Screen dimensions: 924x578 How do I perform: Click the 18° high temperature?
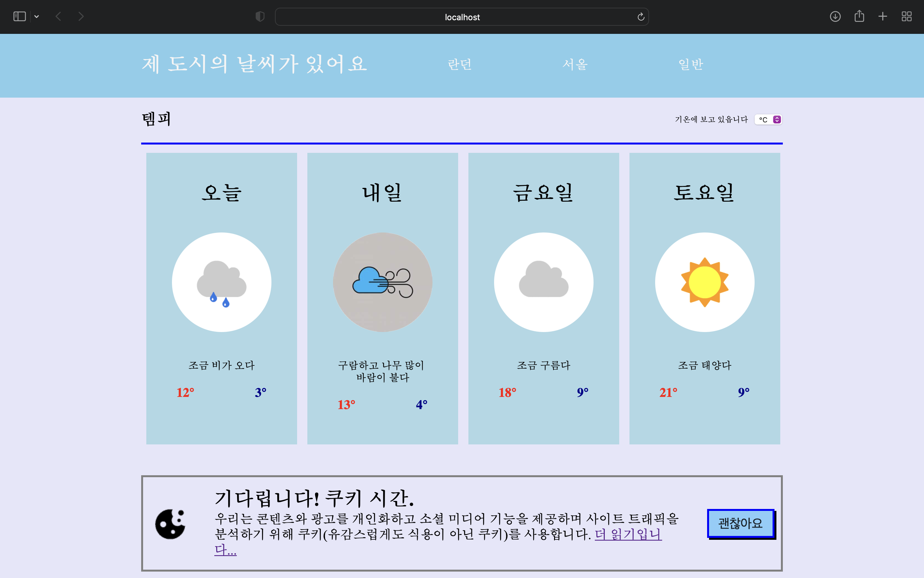508,393
